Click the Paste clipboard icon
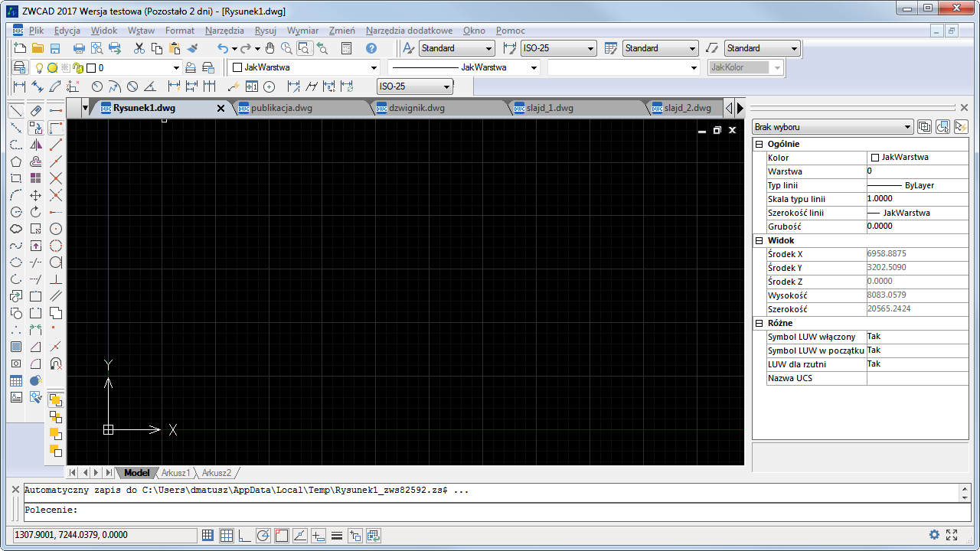Viewport: 980px width, 551px height. click(175, 48)
